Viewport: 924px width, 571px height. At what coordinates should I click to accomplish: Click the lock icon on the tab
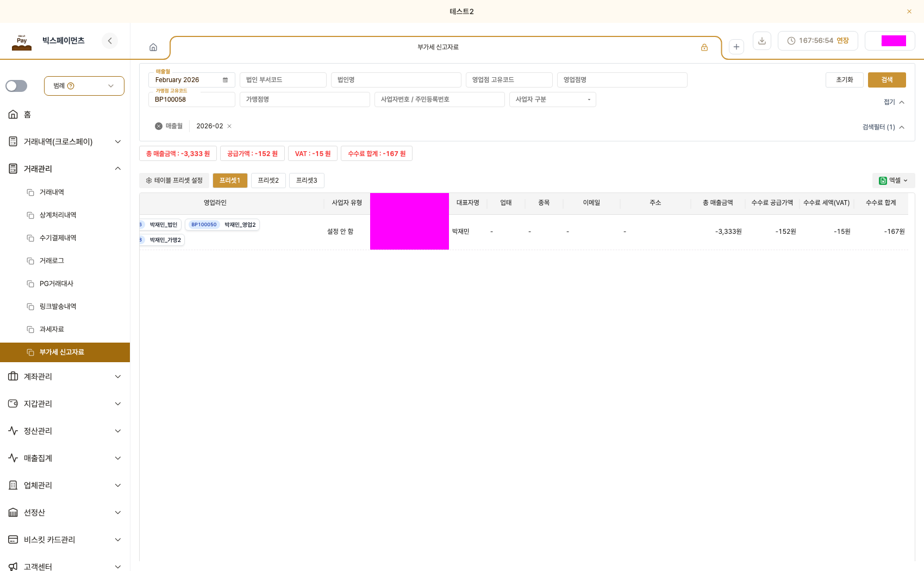[704, 47]
